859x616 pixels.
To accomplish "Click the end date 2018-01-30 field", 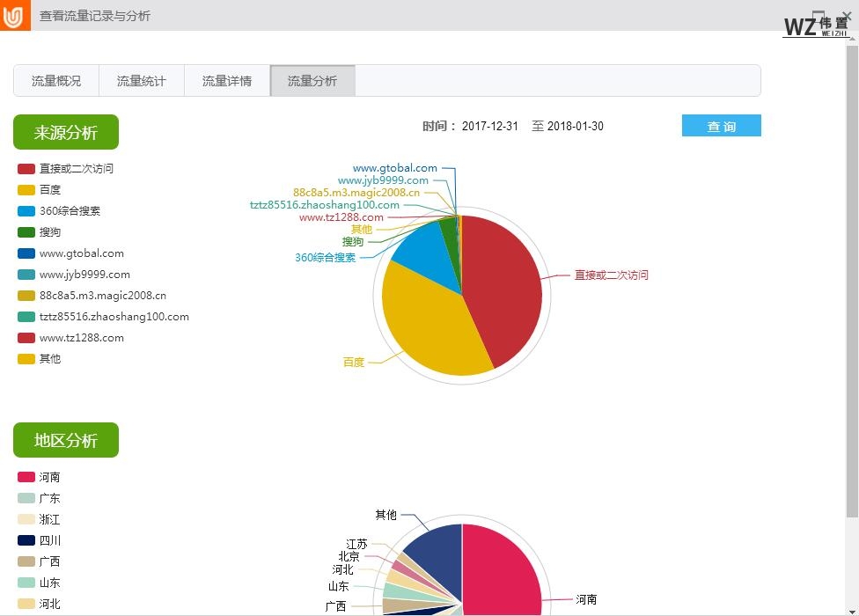I will tap(576, 127).
